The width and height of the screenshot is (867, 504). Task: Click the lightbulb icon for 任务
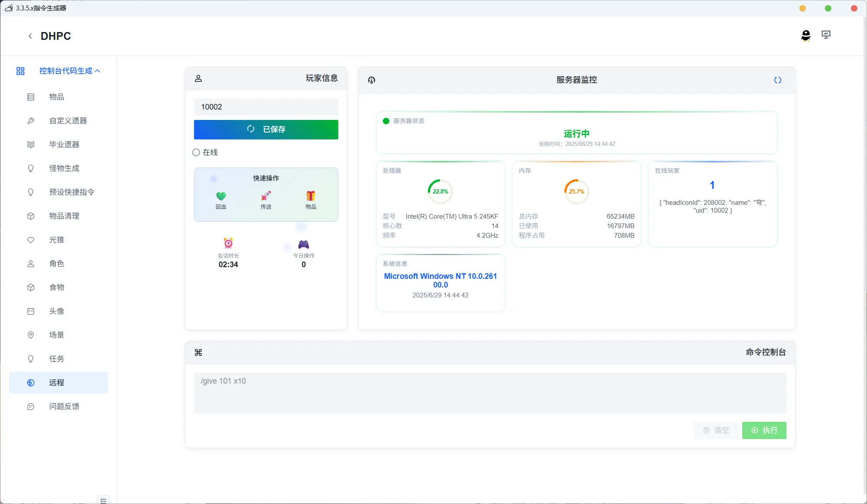click(31, 359)
